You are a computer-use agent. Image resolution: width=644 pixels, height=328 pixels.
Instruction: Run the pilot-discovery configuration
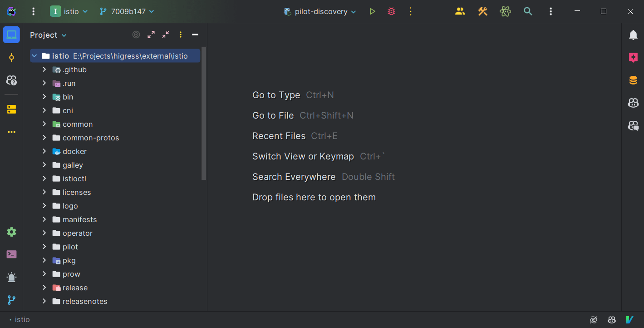[x=372, y=11]
